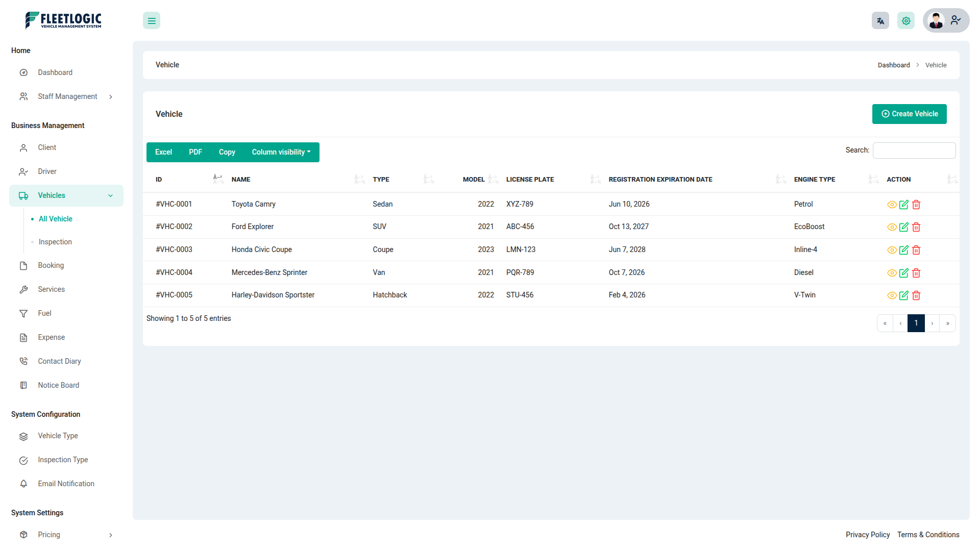Click the Create Vehicle button
The image size is (980, 551).
(x=909, y=114)
